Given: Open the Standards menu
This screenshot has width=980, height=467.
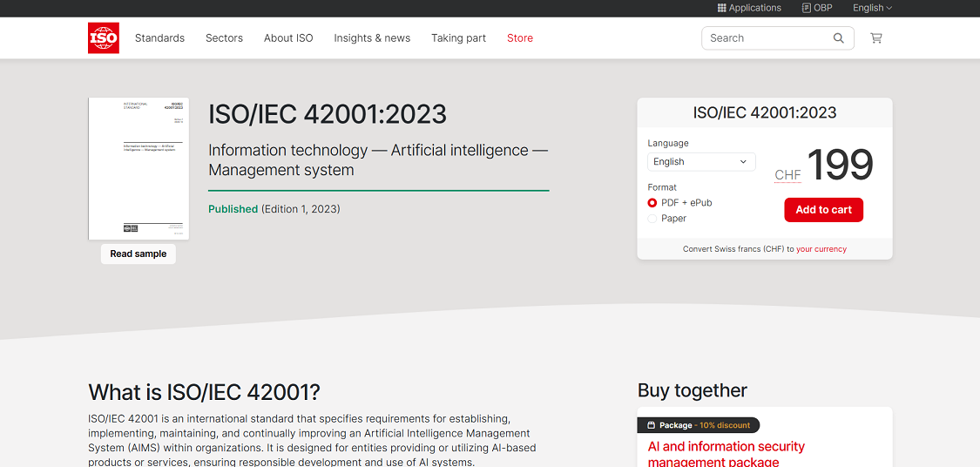Looking at the screenshot, I should (160, 38).
